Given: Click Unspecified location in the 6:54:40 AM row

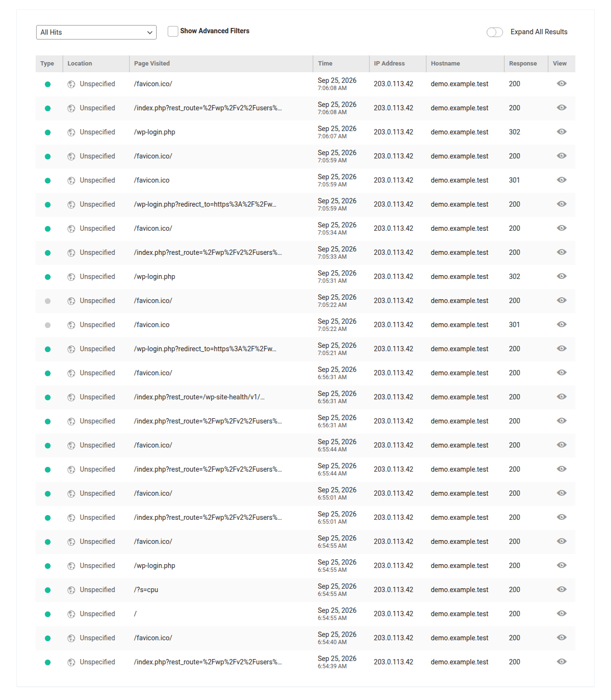Looking at the screenshot, I should [x=97, y=638].
